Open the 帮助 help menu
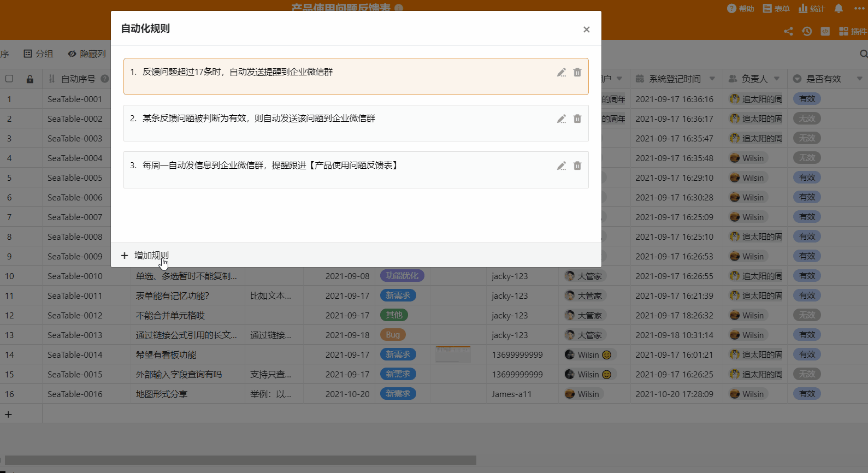The width and height of the screenshot is (868, 473). click(741, 8)
